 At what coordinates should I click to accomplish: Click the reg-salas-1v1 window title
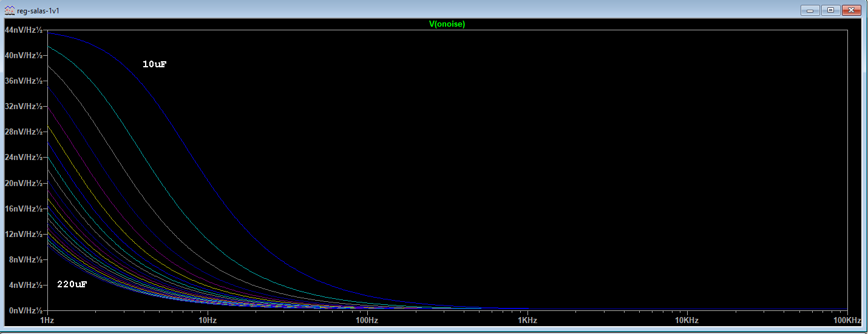pos(38,11)
